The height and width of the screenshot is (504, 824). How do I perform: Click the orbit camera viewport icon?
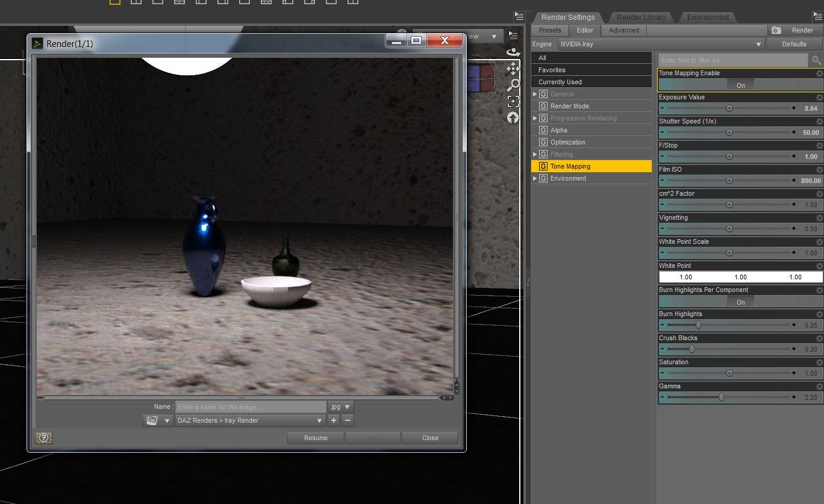click(513, 52)
